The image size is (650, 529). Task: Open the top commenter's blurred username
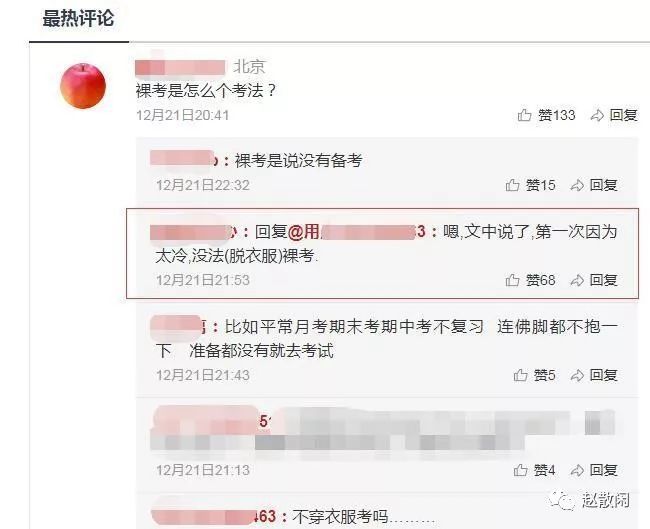point(180,67)
